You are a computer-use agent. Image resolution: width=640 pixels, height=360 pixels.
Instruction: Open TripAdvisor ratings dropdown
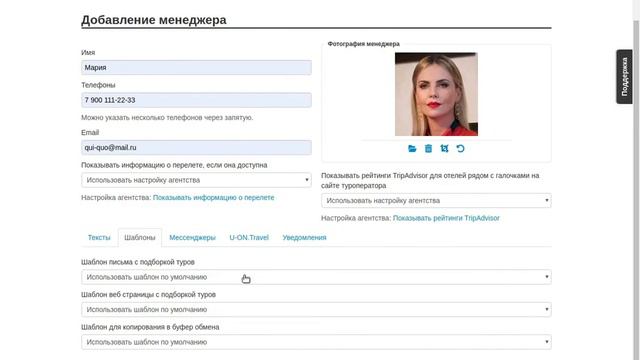(x=436, y=200)
